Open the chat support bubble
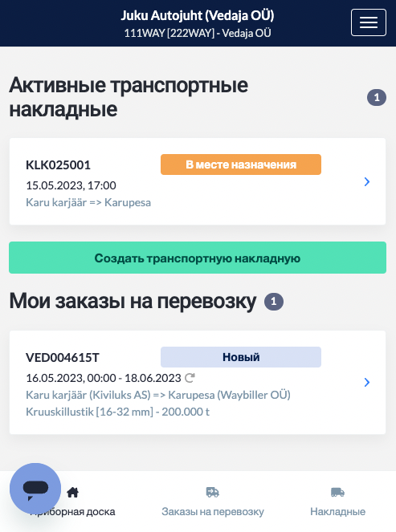 pyautogui.click(x=35, y=489)
